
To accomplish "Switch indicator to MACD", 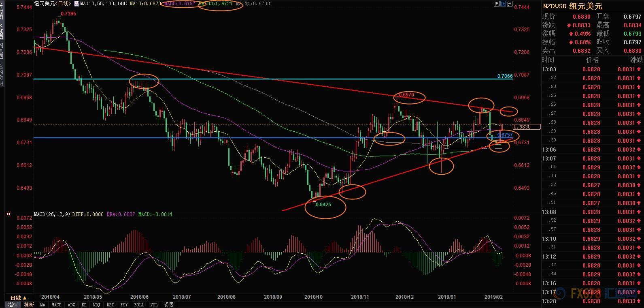I will [x=56, y=305].
